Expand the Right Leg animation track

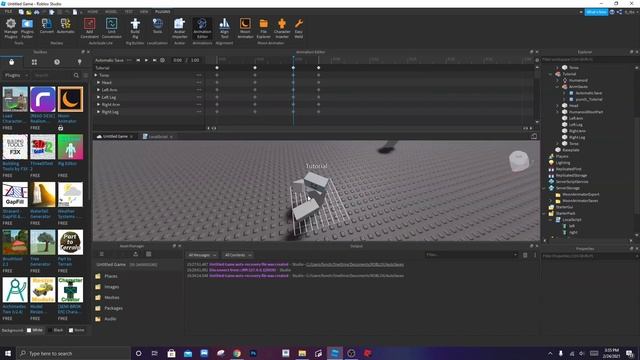point(99,112)
